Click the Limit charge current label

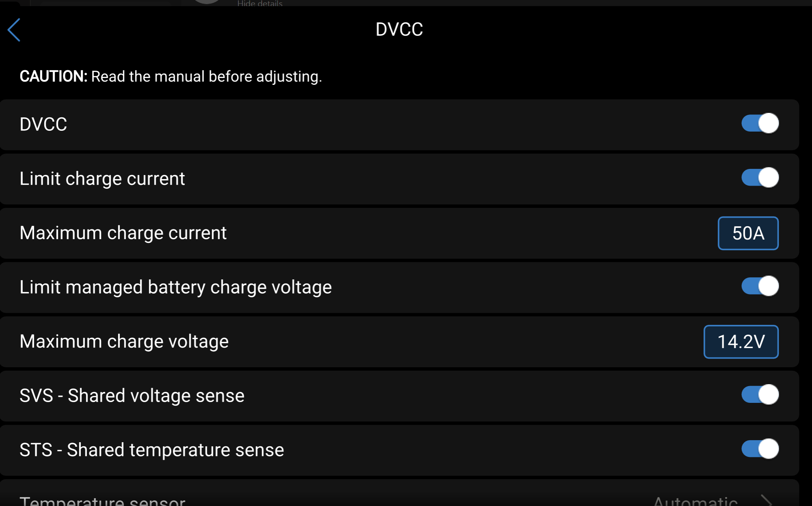tap(102, 179)
